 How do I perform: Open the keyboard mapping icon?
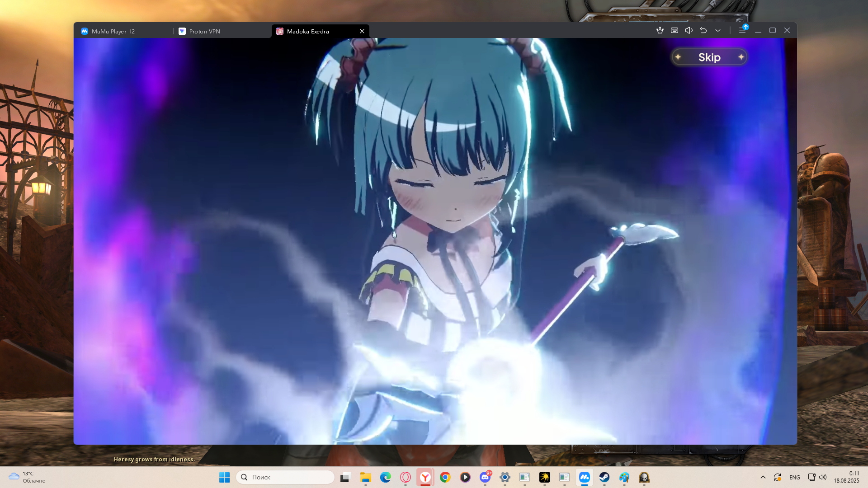(x=675, y=30)
